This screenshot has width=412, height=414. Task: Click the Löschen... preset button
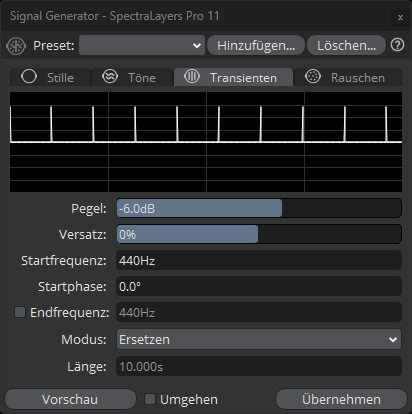pyautogui.click(x=346, y=45)
